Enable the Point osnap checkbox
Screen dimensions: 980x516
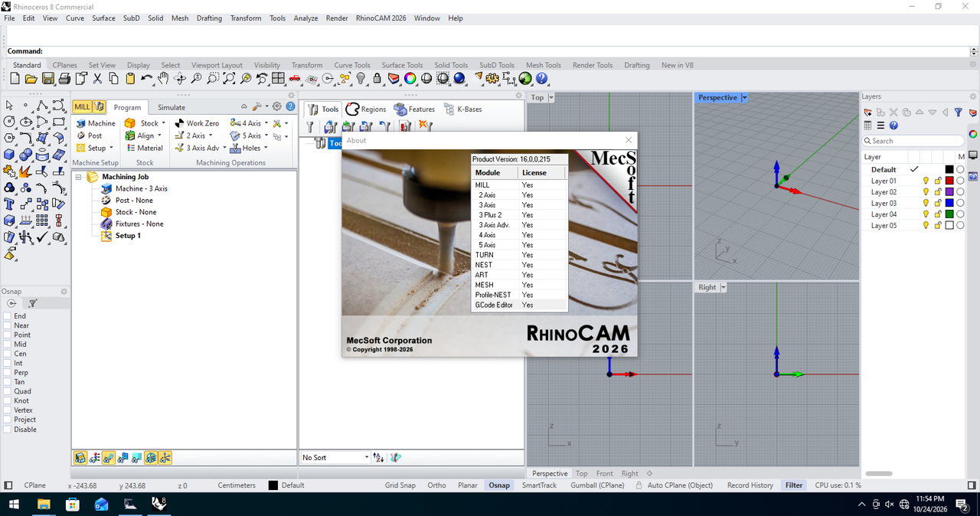[8, 335]
